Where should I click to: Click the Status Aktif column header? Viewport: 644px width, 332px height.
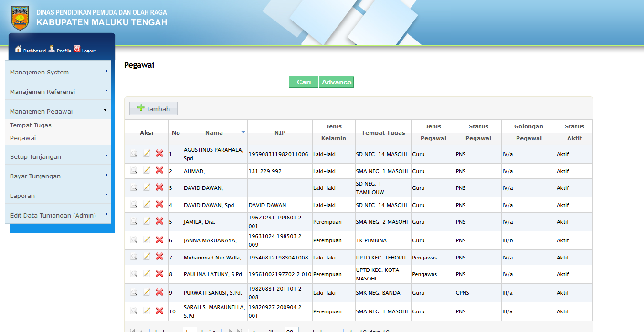click(574, 133)
